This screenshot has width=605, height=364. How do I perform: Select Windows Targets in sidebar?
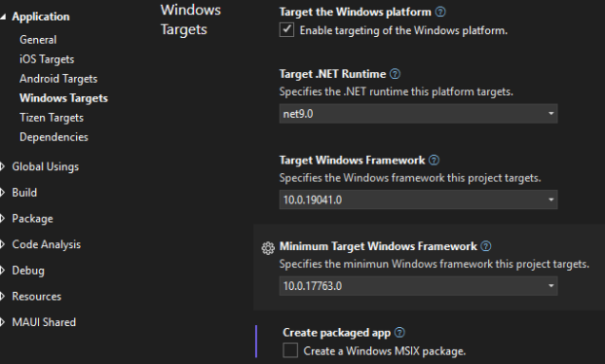63,98
